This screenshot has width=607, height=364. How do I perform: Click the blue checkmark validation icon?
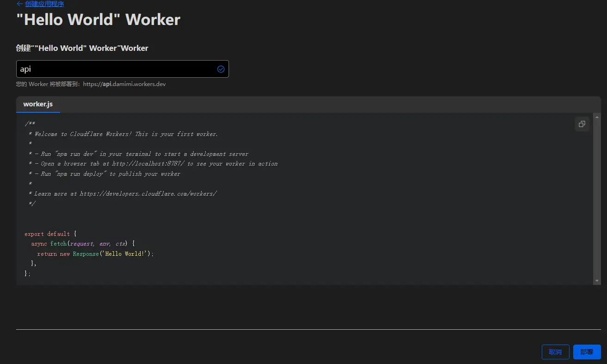coord(221,69)
